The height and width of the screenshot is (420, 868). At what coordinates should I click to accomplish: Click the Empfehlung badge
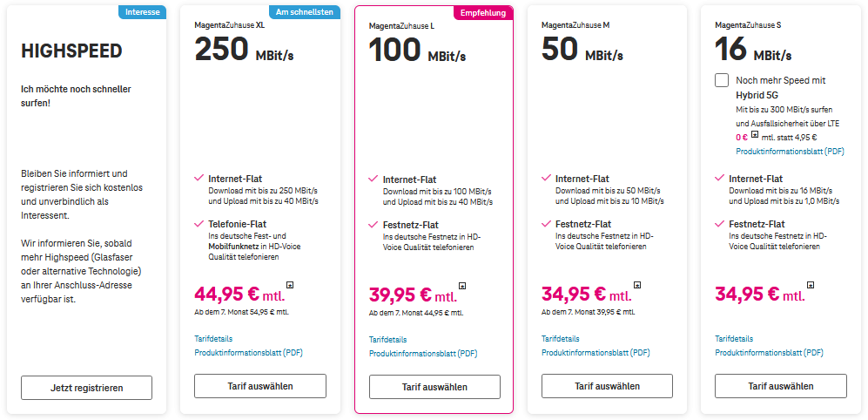483,13
